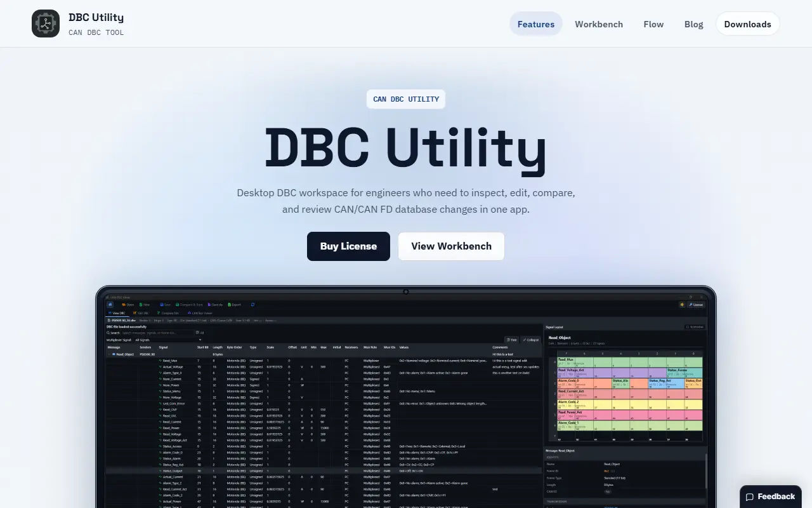Click the pink Read_Power_Act block in the layout
The width and height of the screenshot is (812, 508).
coord(629,415)
